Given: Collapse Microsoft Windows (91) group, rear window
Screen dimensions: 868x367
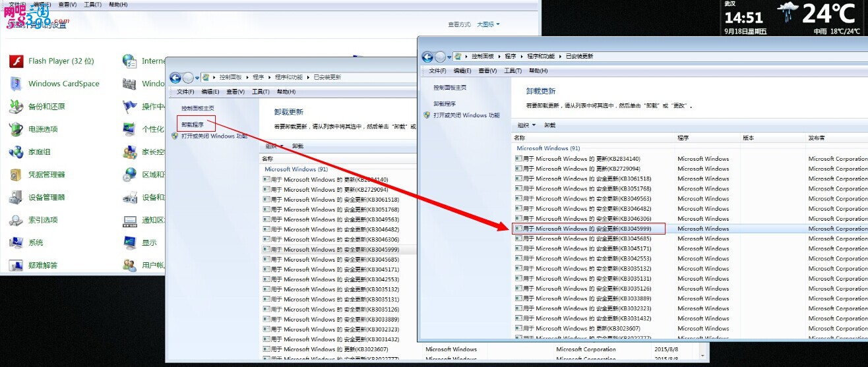Looking at the screenshot, I should coord(295,169).
